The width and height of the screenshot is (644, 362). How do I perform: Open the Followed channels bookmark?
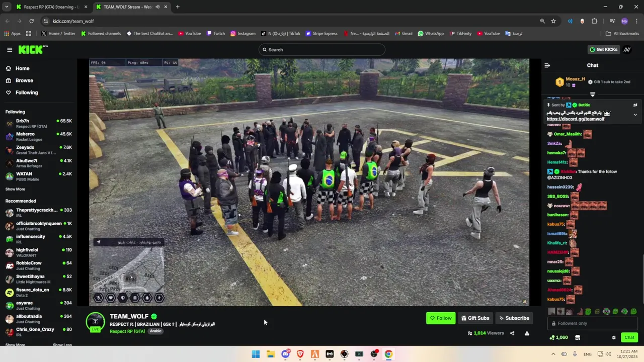(x=101, y=34)
